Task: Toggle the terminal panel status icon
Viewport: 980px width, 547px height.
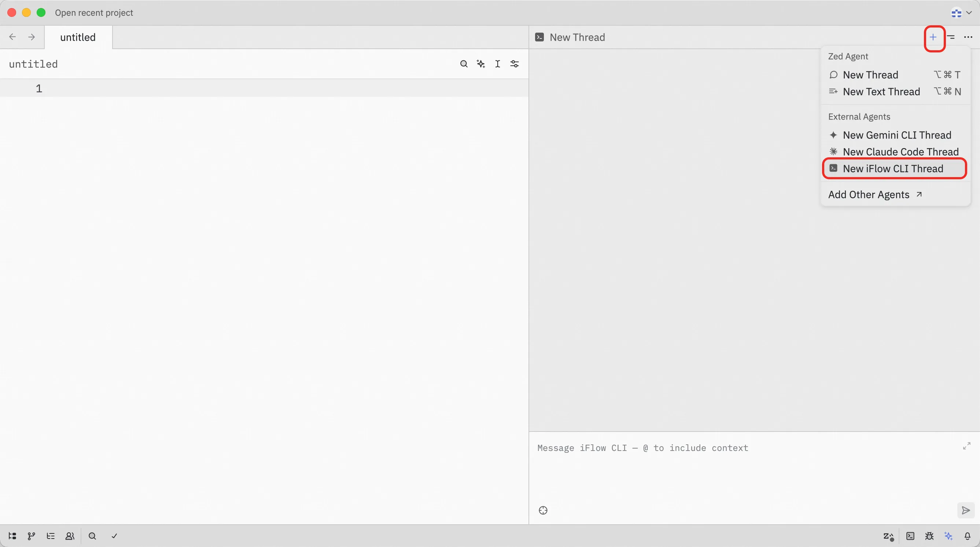Action: click(x=910, y=536)
